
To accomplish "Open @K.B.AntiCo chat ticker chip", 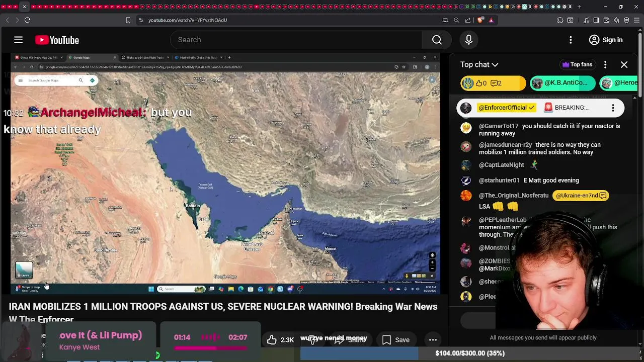I will (562, 83).
